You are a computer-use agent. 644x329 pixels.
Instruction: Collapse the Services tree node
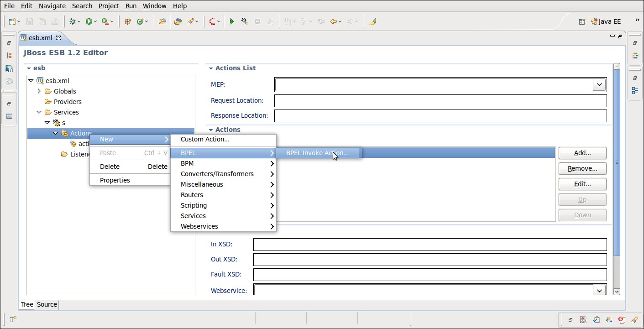(39, 112)
